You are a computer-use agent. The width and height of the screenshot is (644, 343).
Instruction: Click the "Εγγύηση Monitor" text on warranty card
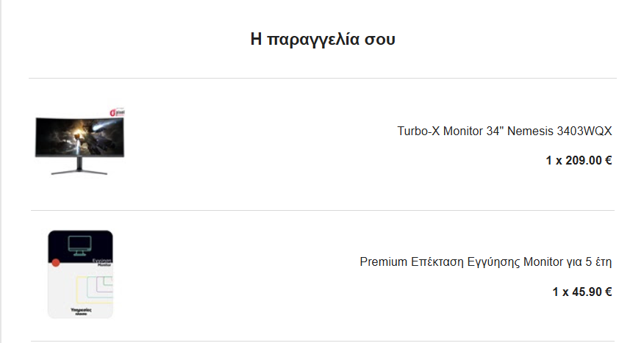(x=102, y=263)
